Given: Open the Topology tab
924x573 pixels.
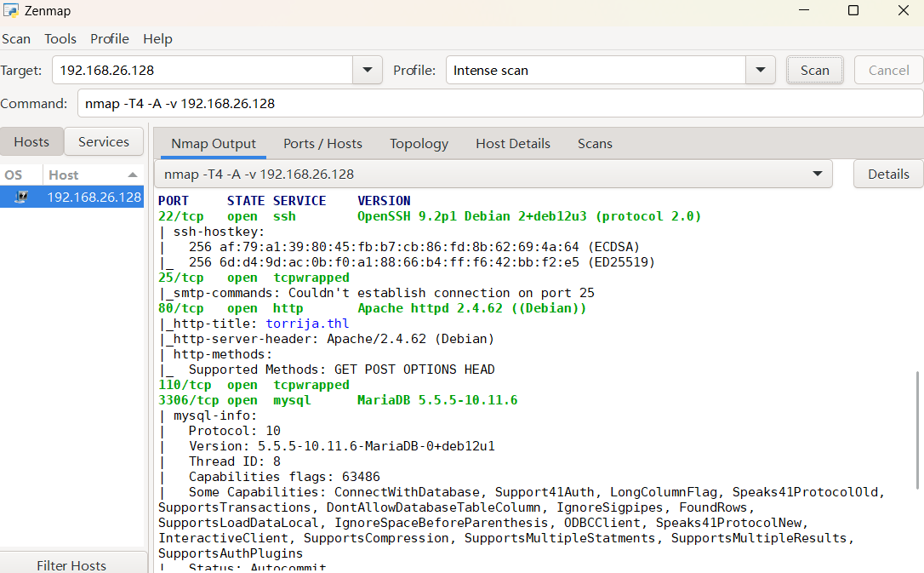Looking at the screenshot, I should tap(419, 144).
